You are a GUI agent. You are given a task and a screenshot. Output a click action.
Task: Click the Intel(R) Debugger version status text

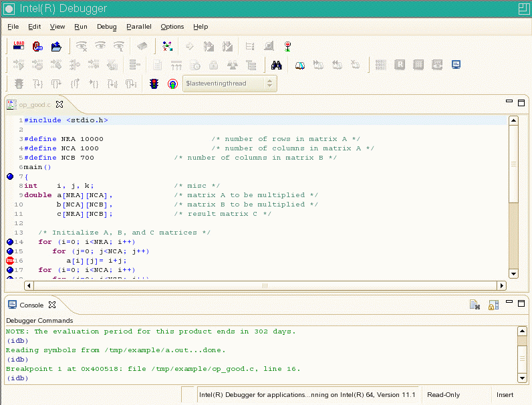307,394
